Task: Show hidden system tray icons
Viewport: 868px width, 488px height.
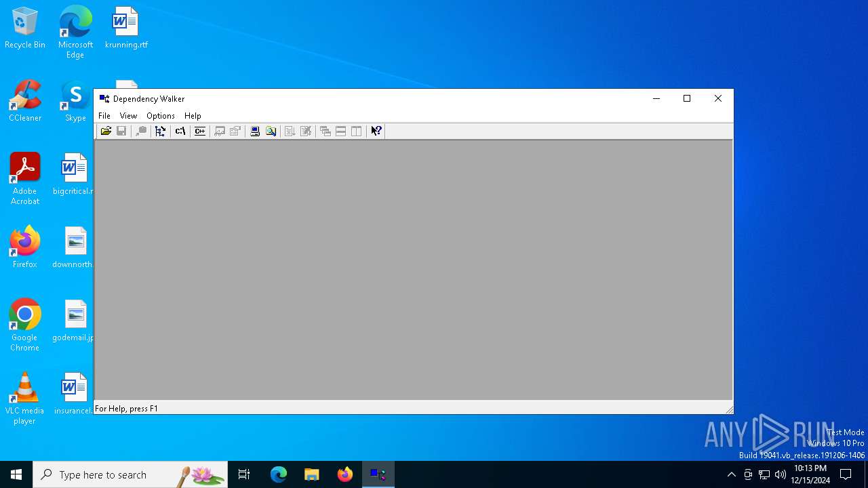Action: (x=731, y=474)
